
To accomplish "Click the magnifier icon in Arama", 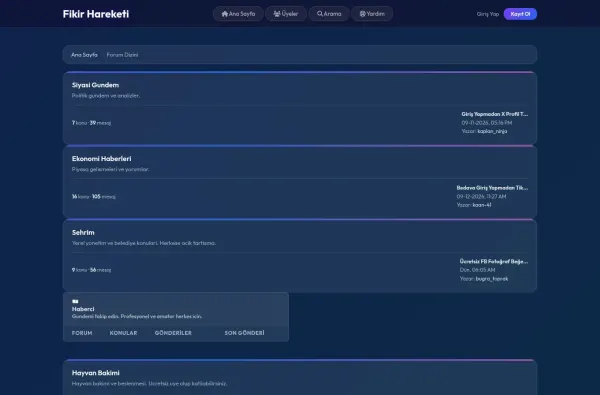I will 320,14.
